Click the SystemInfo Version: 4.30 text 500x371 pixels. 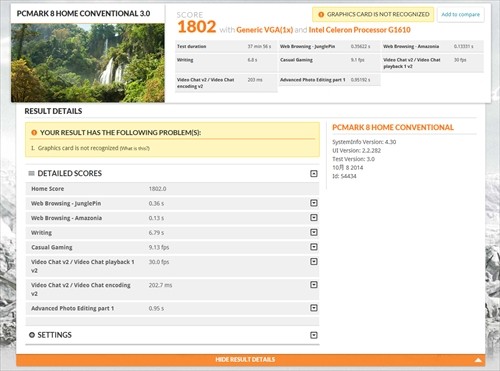click(x=364, y=142)
